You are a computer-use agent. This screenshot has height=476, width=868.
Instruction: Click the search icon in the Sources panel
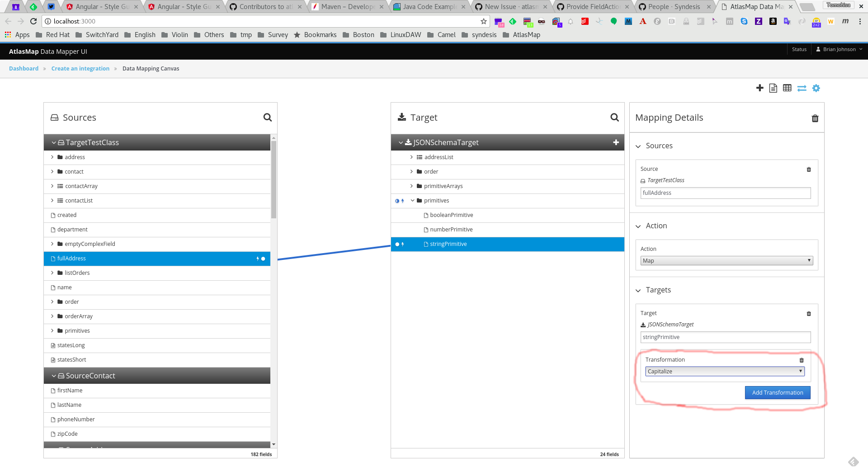(x=268, y=118)
